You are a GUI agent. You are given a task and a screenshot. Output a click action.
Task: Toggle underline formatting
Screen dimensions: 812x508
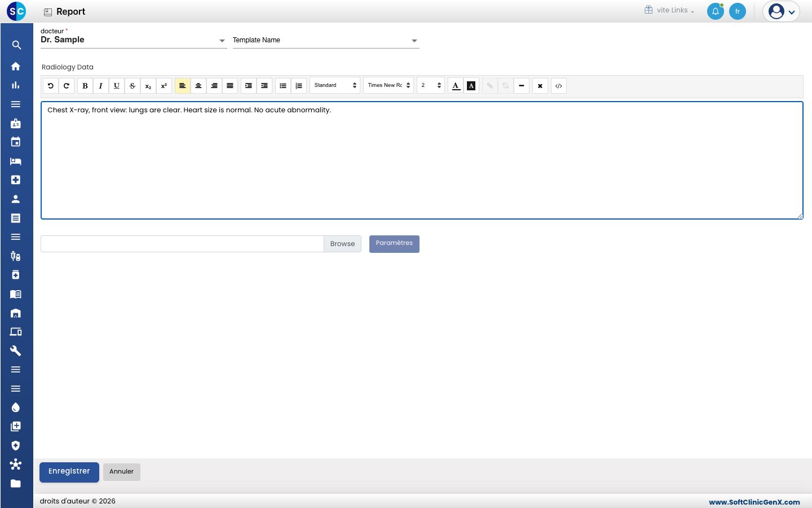point(117,86)
